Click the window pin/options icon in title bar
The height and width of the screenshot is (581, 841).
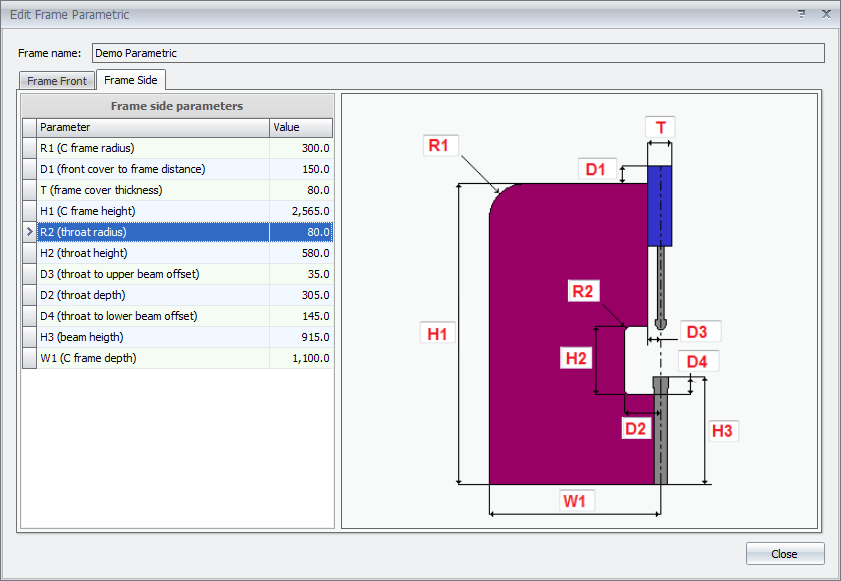801,14
